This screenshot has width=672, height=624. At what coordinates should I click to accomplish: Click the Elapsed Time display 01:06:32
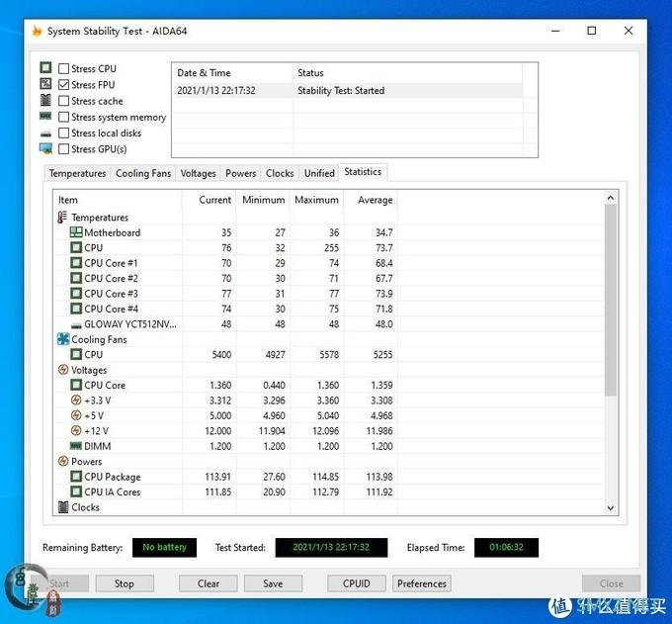pos(506,547)
